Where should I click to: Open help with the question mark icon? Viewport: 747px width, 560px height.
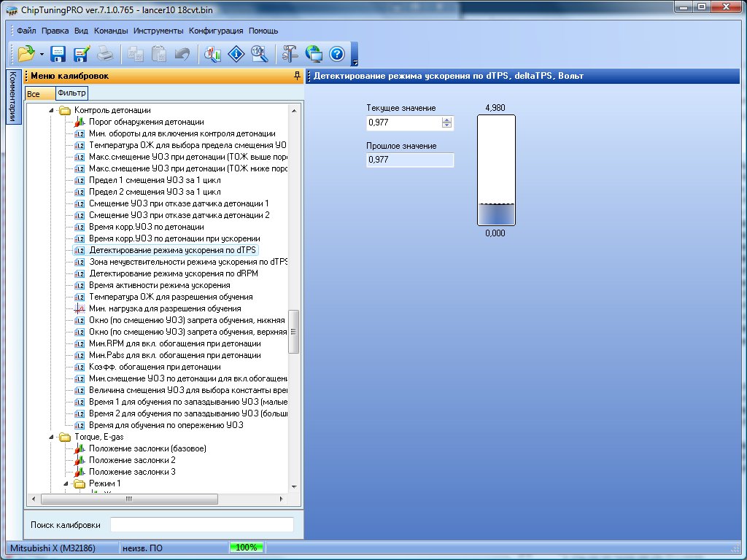point(336,53)
